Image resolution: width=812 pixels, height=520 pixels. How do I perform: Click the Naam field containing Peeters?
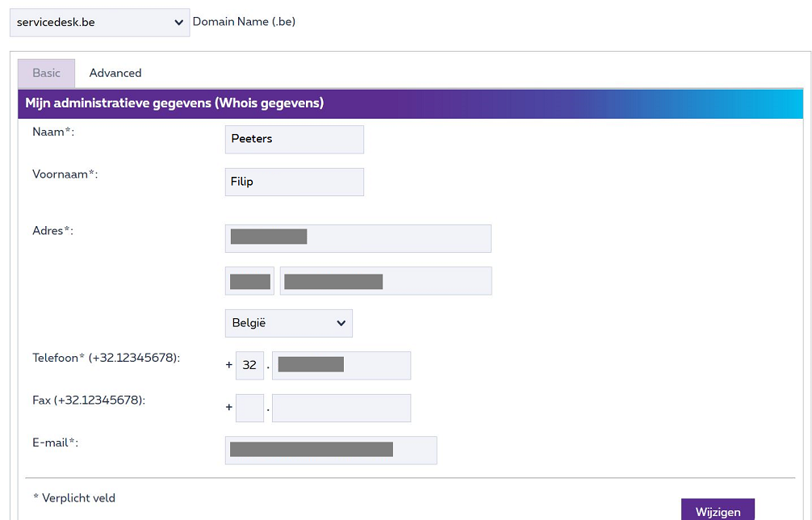pos(295,139)
